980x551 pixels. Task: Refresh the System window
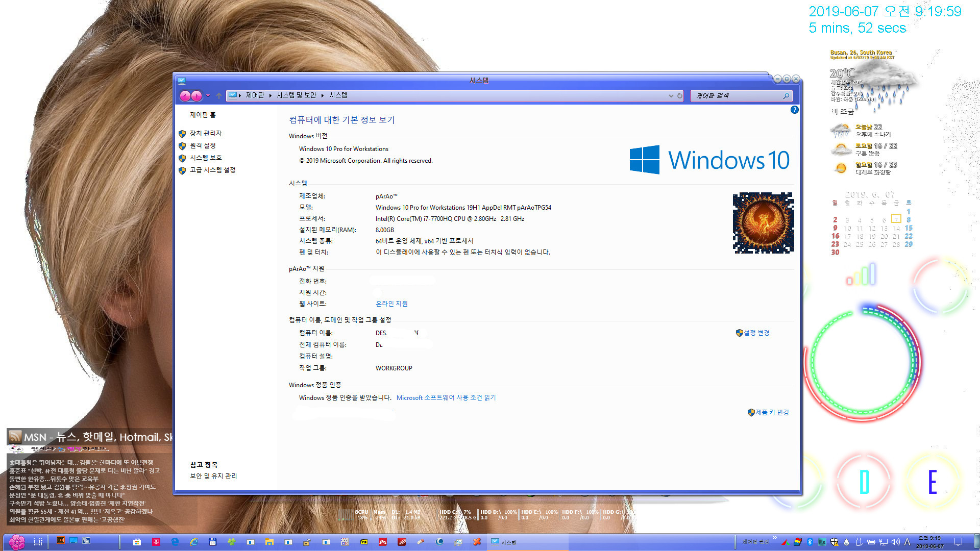coord(680,96)
